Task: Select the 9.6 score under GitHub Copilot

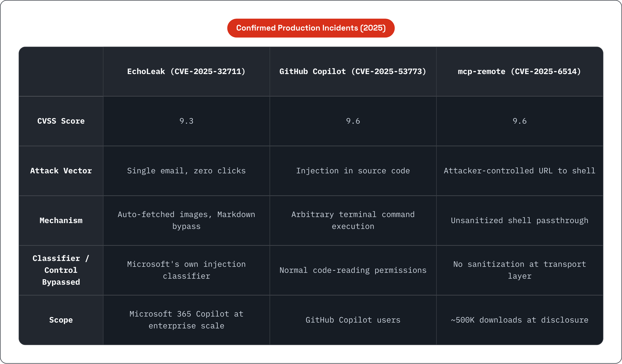Action: point(353,121)
